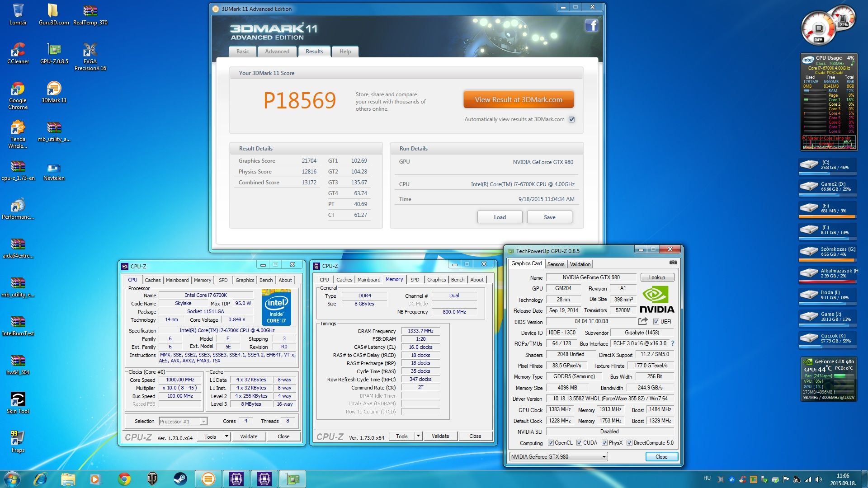Image resolution: width=868 pixels, height=488 pixels.
Task: Open Steam from the taskbar
Action: click(180, 479)
